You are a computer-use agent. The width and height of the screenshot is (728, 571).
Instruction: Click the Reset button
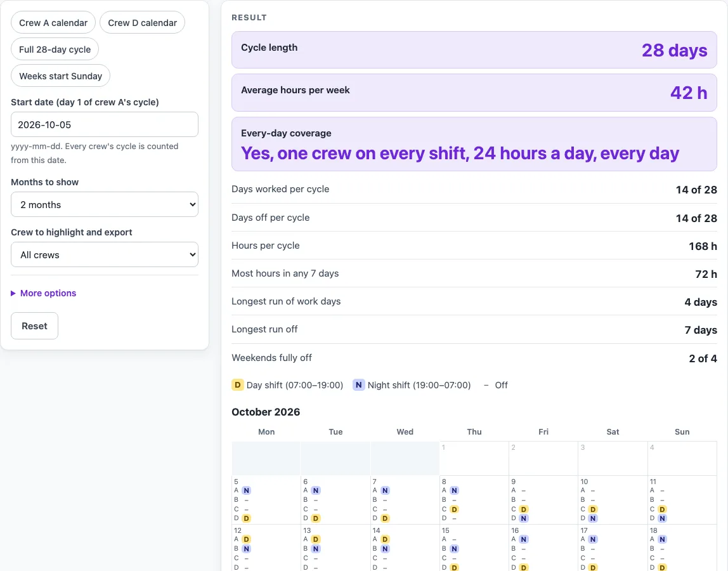point(34,325)
